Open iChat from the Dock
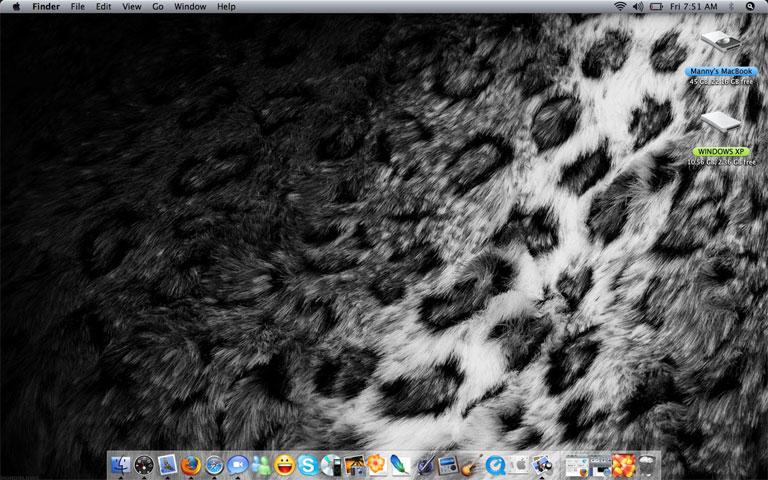768x480 pixels. (238, 465)
